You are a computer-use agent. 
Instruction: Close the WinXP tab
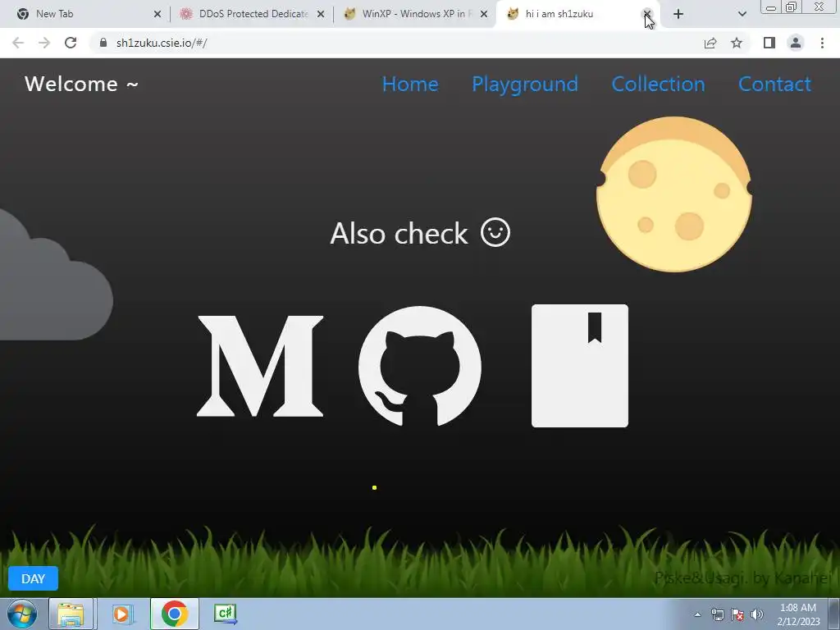pyautogui.click(x=484, y=14)
